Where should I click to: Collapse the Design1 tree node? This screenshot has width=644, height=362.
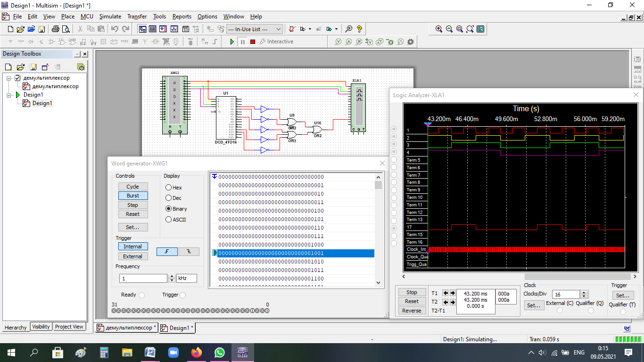[9, 95]
